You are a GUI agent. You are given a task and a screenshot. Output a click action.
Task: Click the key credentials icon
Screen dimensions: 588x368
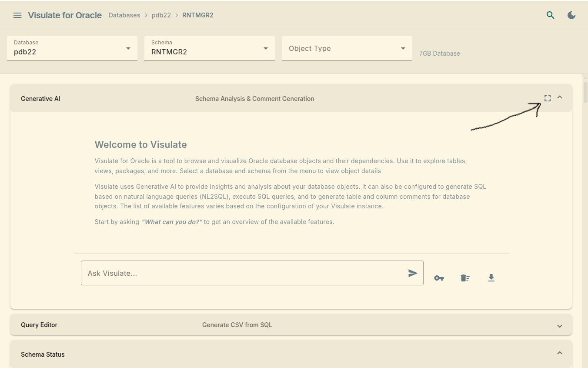(x=439, y=278)
